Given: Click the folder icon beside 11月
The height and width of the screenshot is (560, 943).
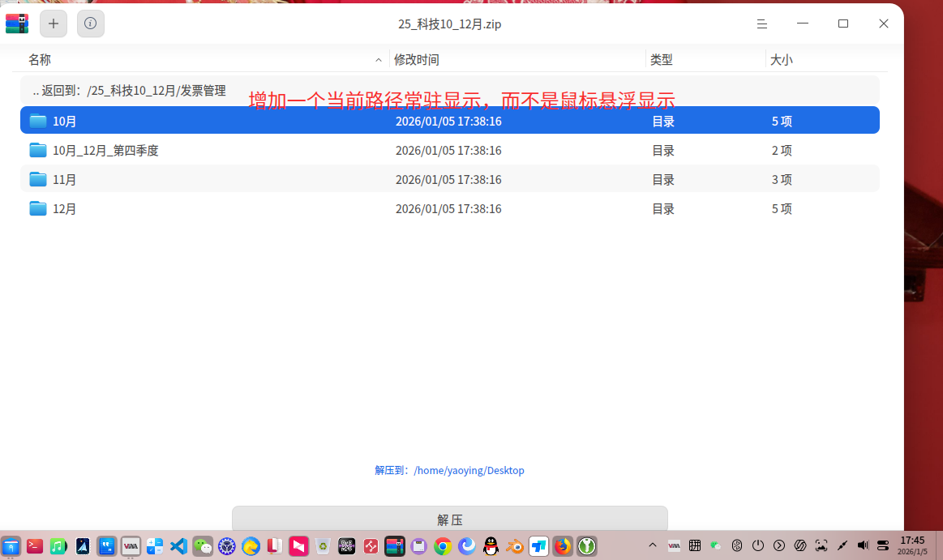Looking at the screenshot, I should 38,179.
